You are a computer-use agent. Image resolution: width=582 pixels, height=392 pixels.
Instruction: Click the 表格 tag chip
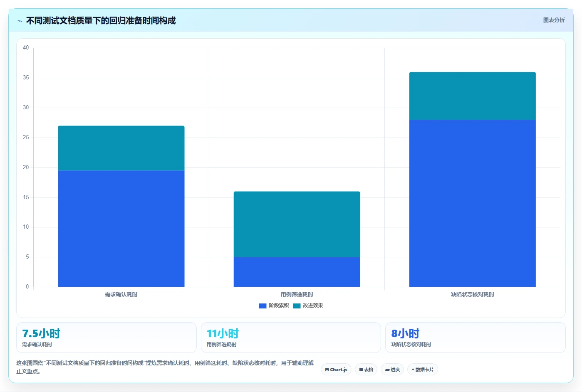(x=366, y=370)
